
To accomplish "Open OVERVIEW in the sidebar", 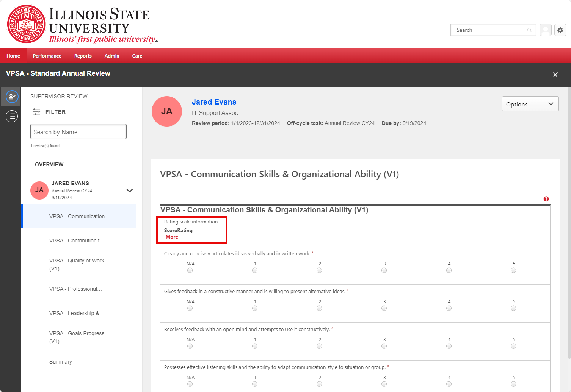I will point(49,164).
